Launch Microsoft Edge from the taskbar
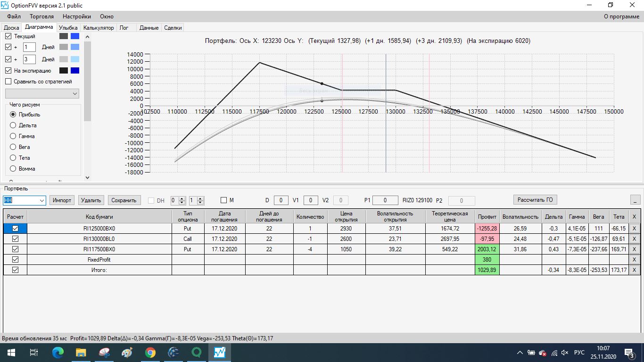Image resolution: width=644 pixels, height=362 pixels. [58, 352]
